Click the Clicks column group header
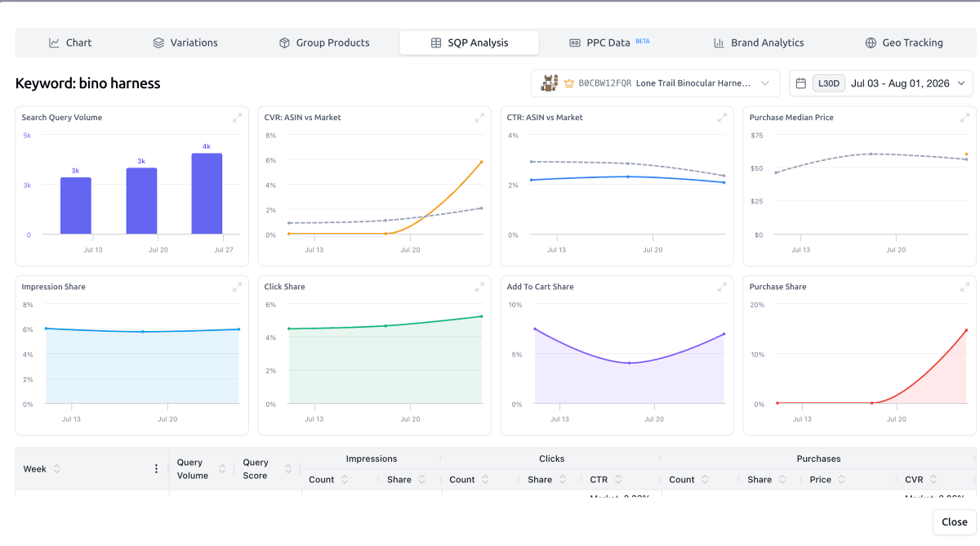The width and height of the screenshot is (980, 546). click(552, 459)
